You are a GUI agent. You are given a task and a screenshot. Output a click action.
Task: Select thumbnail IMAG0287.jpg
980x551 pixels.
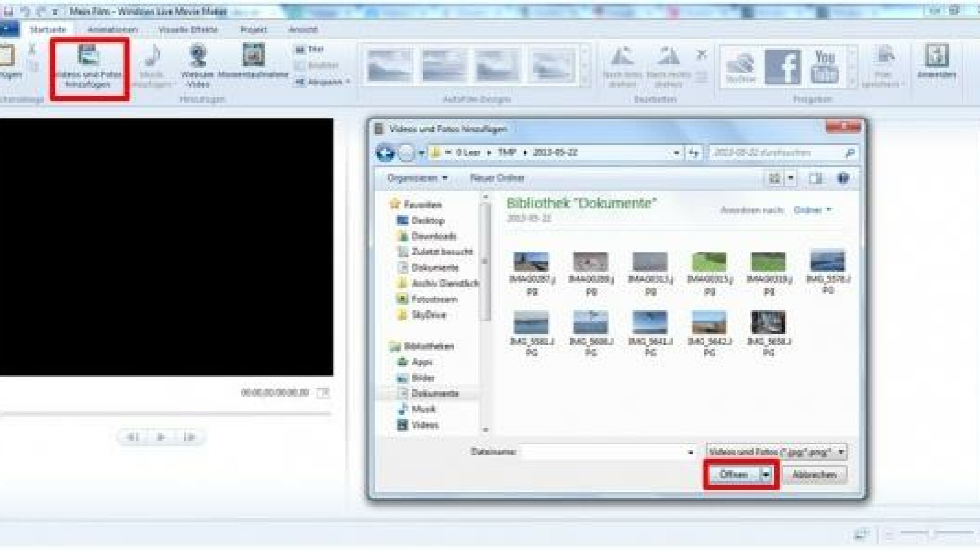(x=532, y=274)
